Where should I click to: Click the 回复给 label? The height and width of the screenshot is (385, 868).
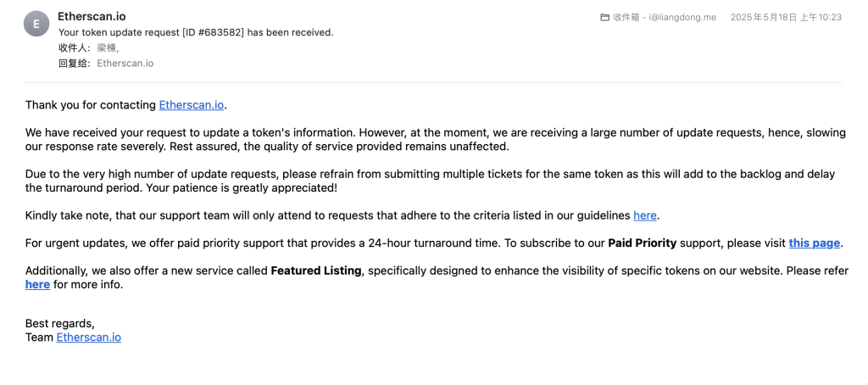coord(75,63)
